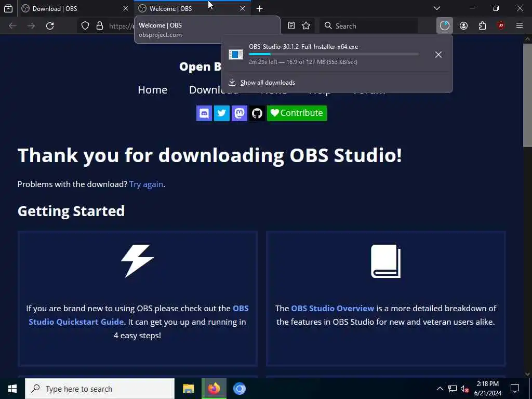The width and height of the screenshot is (532, 399).
Task: Toggle reader view
Action: click(291, 26)
